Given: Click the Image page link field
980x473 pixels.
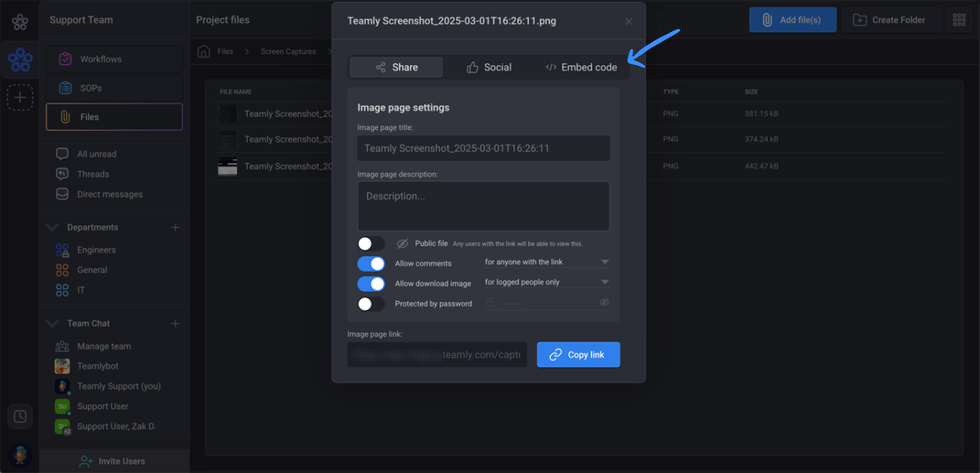Looking at the screenshot, I should click(x=437, y=355).
